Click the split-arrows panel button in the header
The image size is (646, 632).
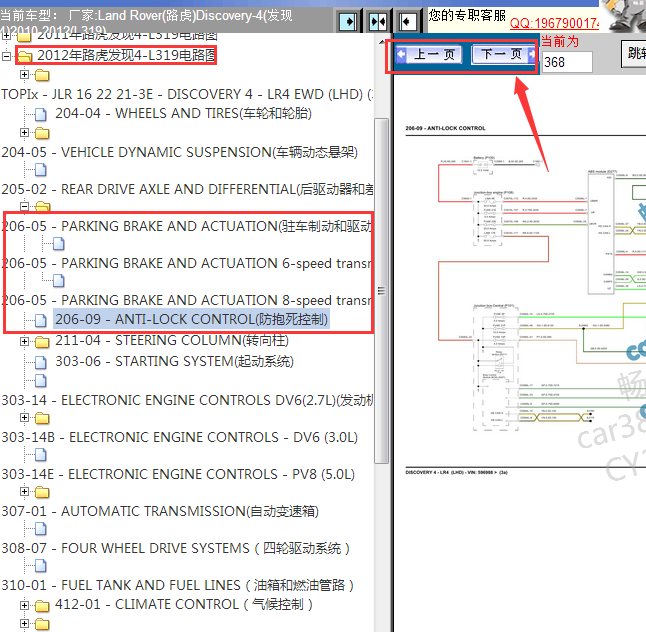(x=378, y=21)
